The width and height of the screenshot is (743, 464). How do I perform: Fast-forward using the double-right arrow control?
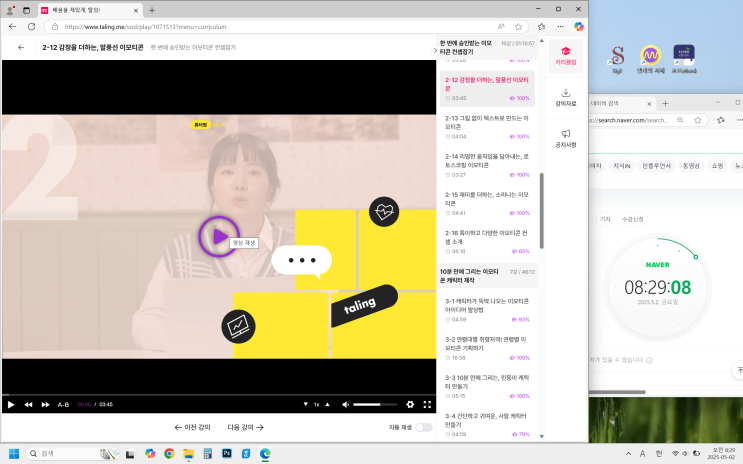(x=45, y=404)
